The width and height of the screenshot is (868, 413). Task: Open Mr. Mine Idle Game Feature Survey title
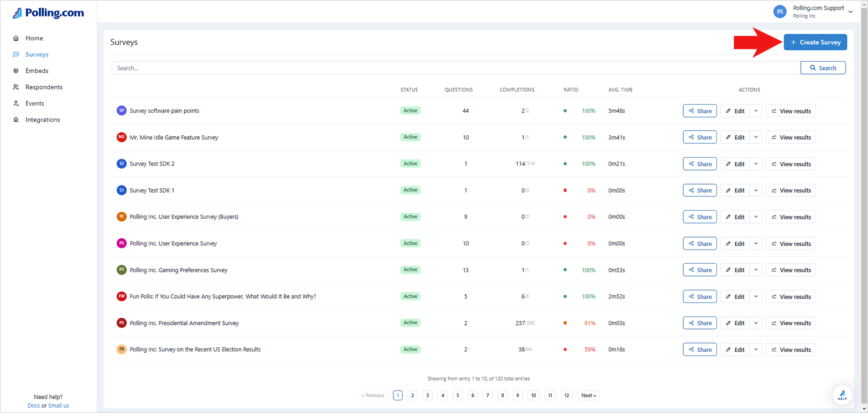tap(174, 138)
